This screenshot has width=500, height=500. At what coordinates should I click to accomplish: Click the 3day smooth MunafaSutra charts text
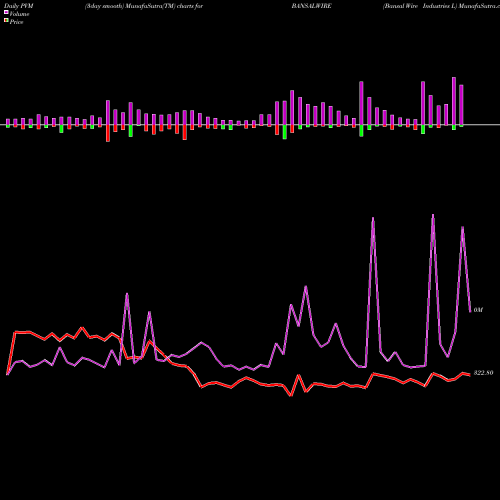(x=144, y=6)
